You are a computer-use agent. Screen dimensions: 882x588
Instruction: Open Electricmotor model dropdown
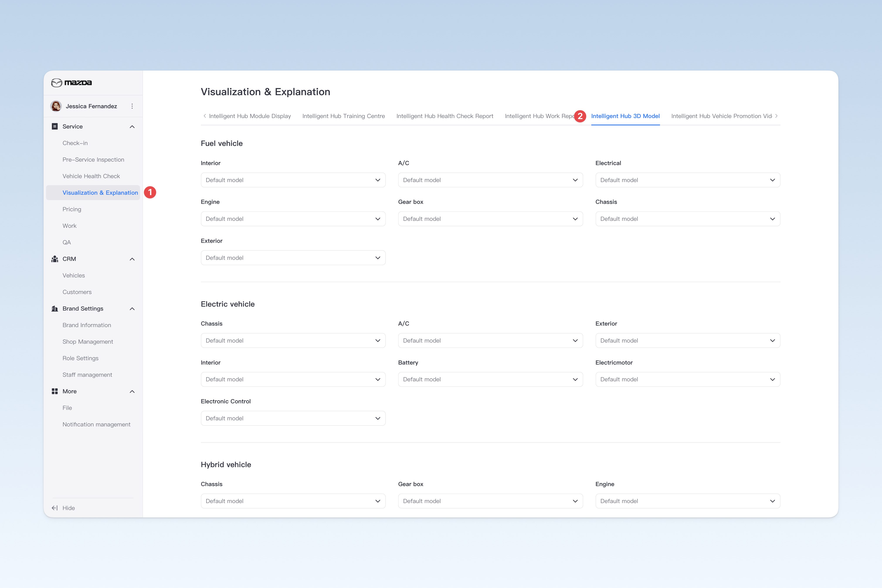(x=688, y=379)
